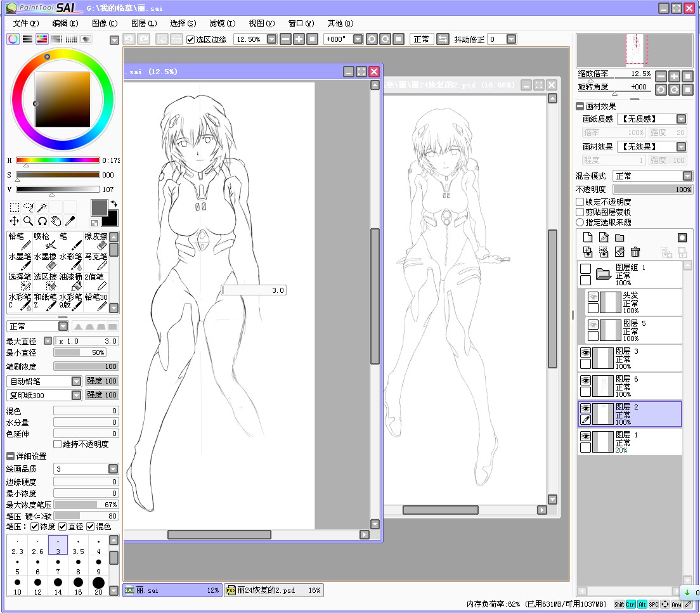This screenshot has width=700, height=613.
Task: Open the 画纸质感 texture dropdown
Action: [x=681, y=119]
